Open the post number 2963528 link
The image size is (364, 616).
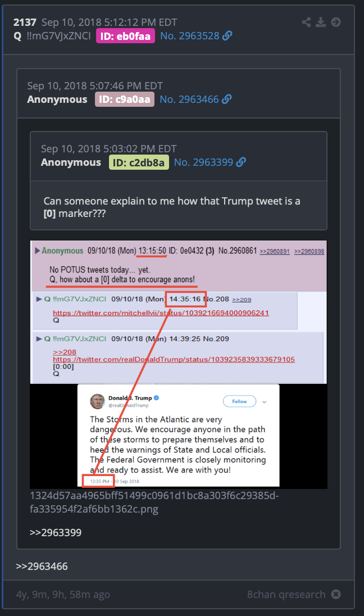(x=190, y=36)
